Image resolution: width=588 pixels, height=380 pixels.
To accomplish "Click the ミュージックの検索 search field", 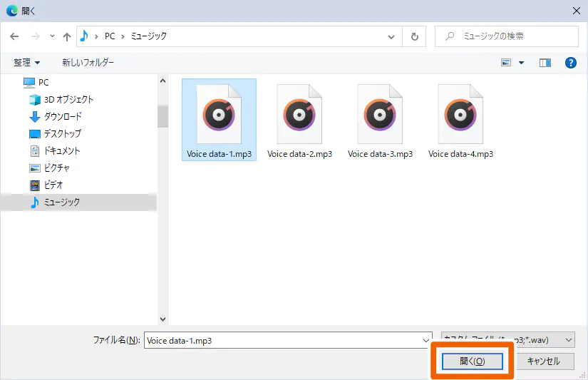I will tap(513, 36).
